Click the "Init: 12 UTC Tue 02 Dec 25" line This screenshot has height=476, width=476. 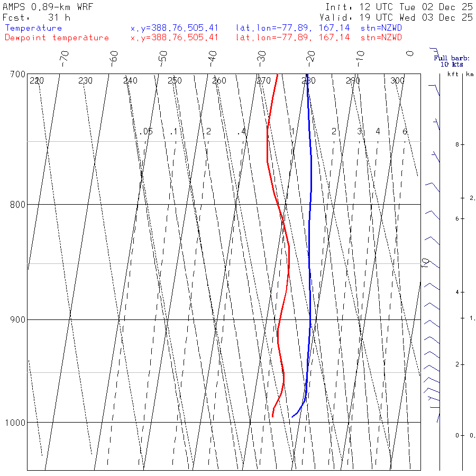pos(399,7)
